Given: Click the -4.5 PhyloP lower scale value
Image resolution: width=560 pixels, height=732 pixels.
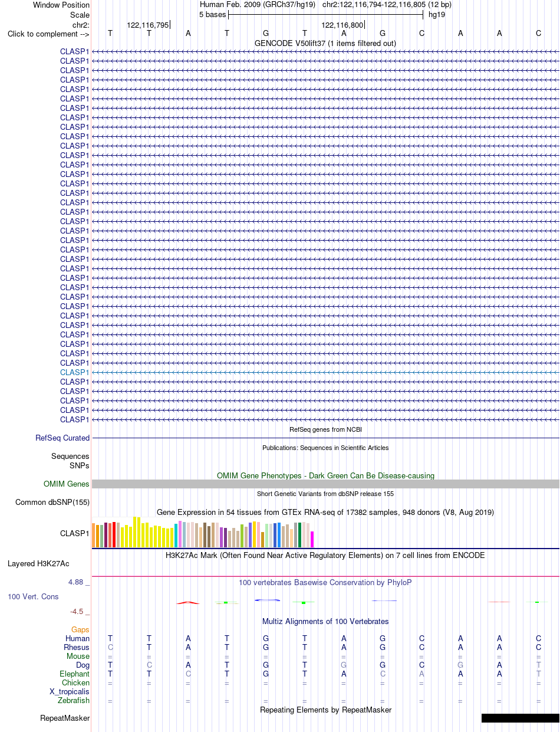Looking at the screenshot, I should pos(78,612).
